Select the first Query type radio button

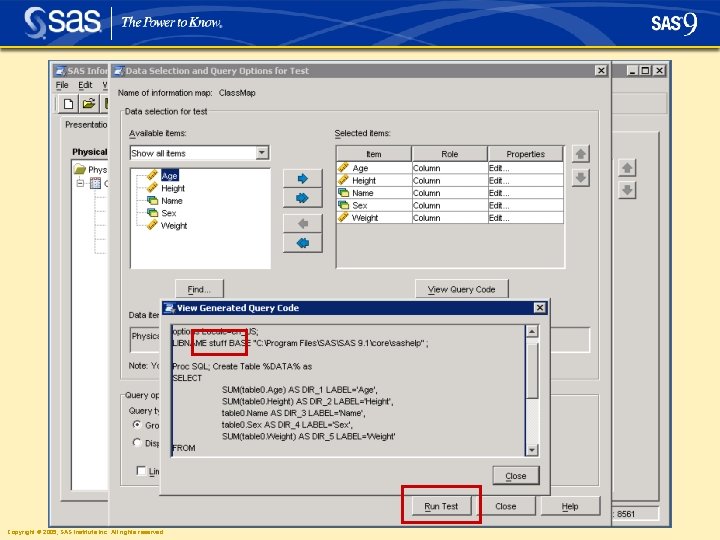pos(137,425)
